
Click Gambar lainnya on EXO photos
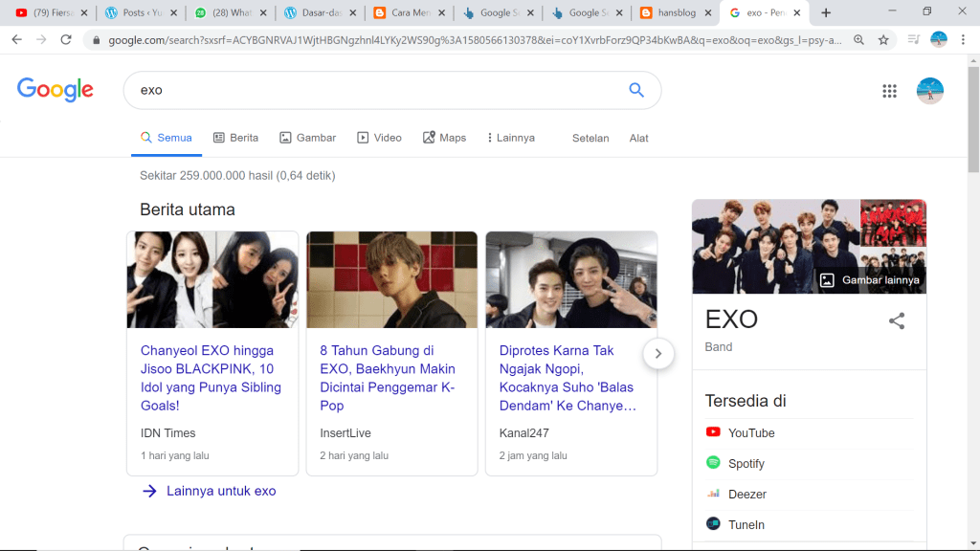coord(869,280)
